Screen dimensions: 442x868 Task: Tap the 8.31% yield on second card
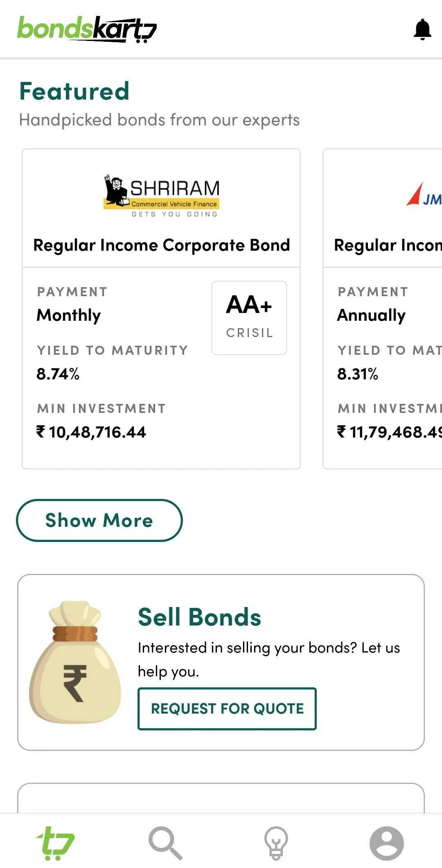pyautogui.click(x=358, y=374)
